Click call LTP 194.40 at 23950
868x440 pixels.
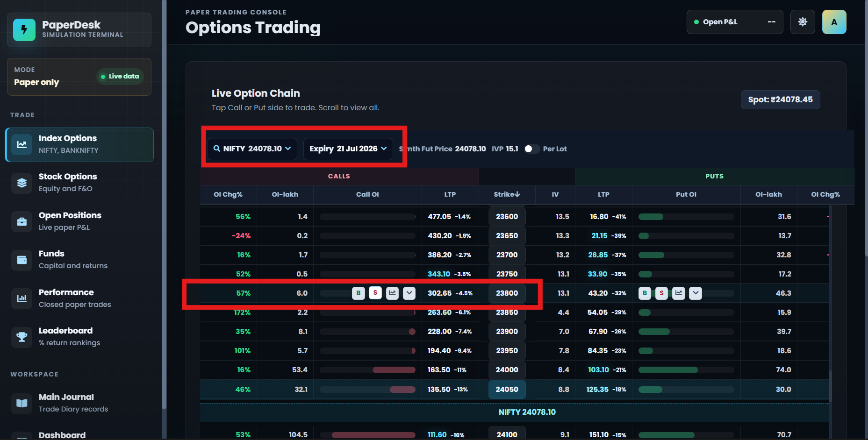tap(439, 351)
